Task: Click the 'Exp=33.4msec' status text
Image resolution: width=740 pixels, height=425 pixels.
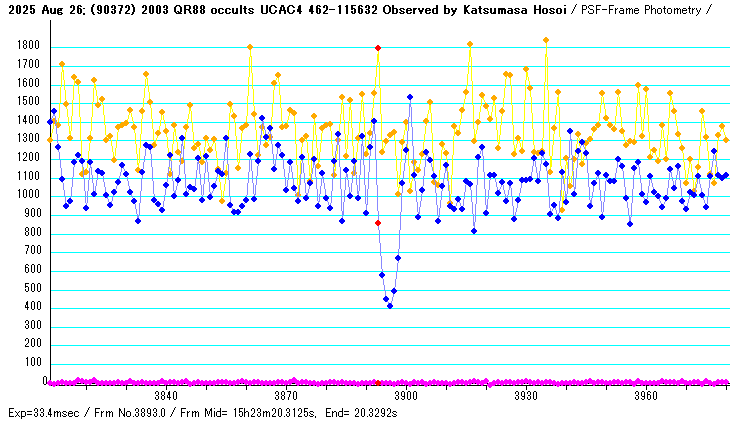Action: click(42, 412)
